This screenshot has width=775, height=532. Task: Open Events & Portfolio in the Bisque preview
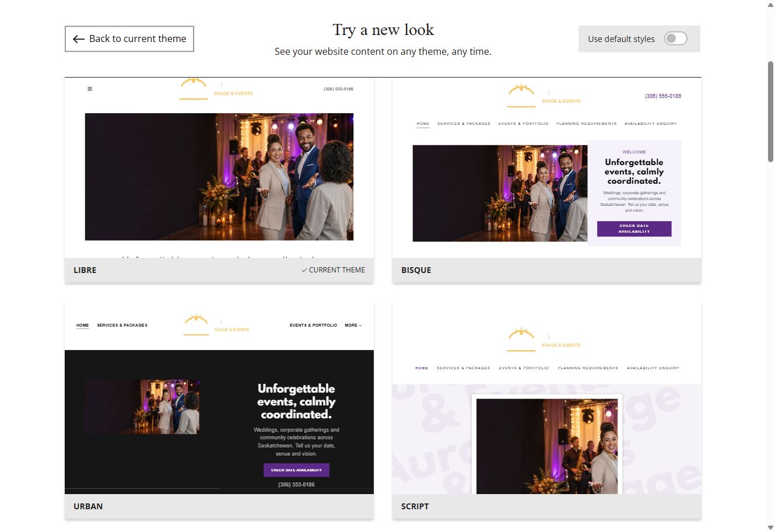pos(524,124)
